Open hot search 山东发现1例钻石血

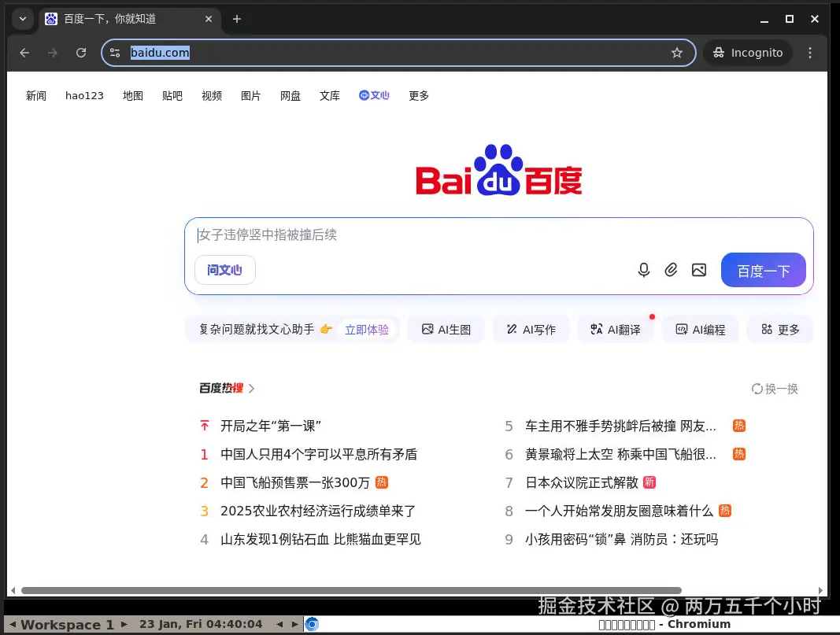321,540
